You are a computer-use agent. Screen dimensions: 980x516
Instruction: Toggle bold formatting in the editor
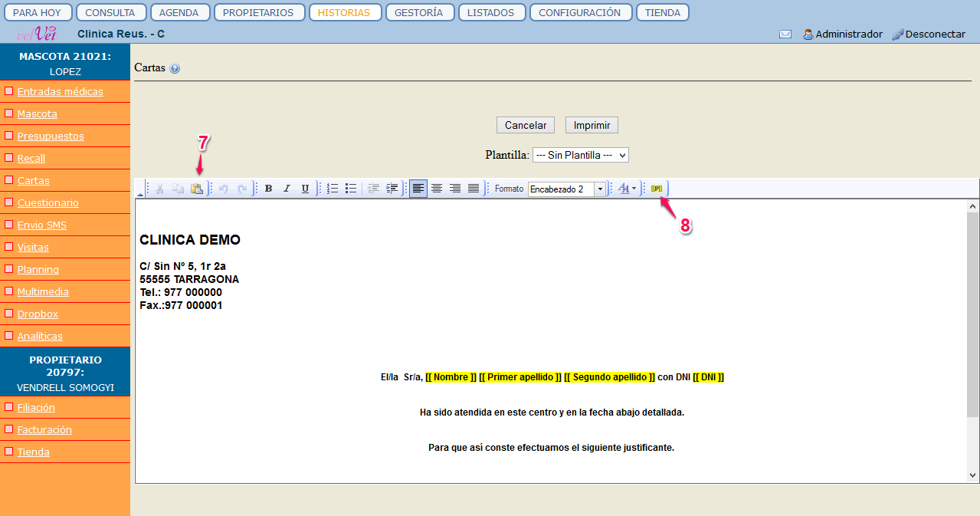point(268,189)
